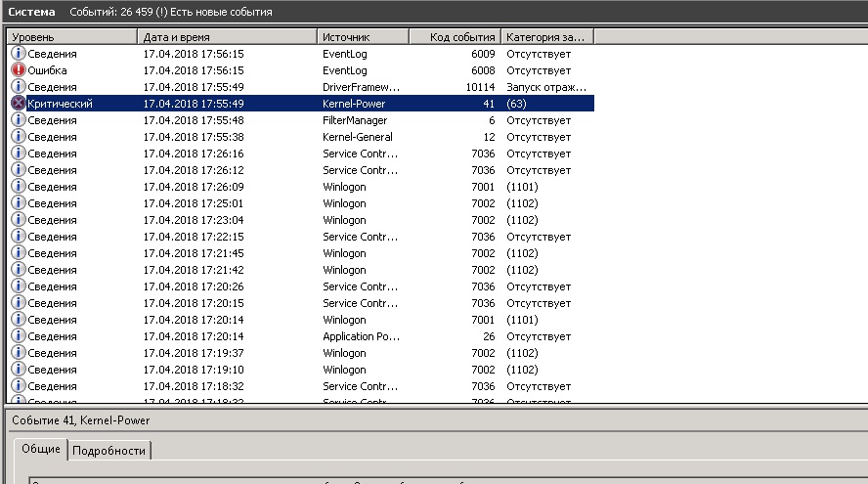Click event code 6 cell
The height and width of the screenshot is (484, 868).
492,120
